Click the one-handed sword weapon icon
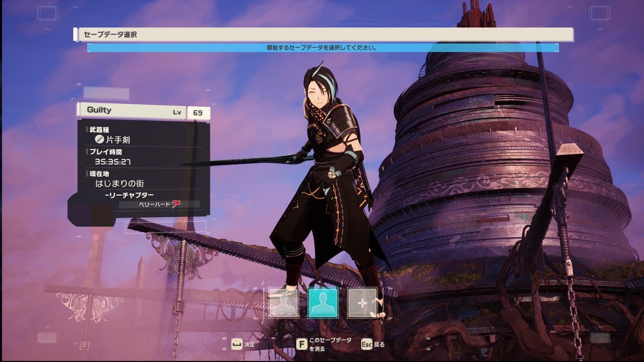644x362 pixels. coord(99,139)
